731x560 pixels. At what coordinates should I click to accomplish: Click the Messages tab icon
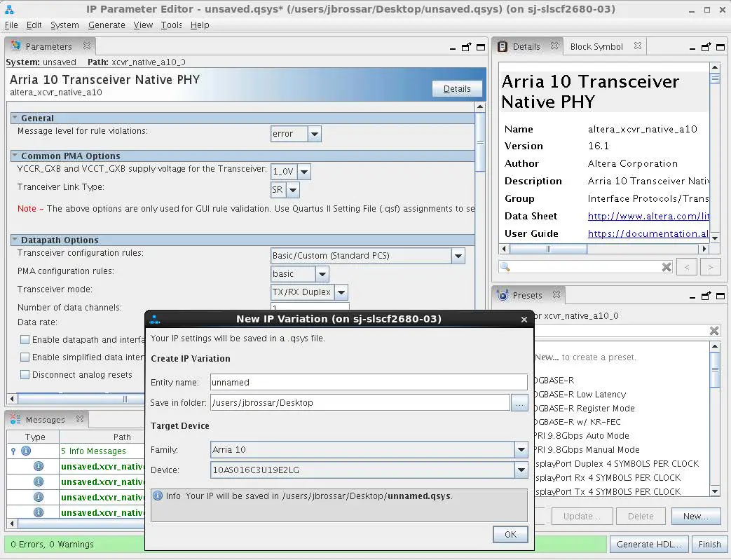pos(15,419)
